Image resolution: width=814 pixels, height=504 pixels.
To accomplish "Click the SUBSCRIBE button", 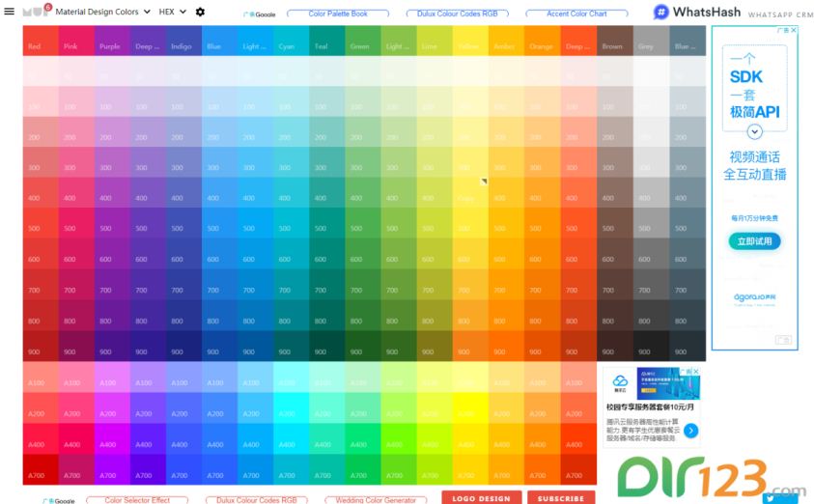I will coord(561,497).
